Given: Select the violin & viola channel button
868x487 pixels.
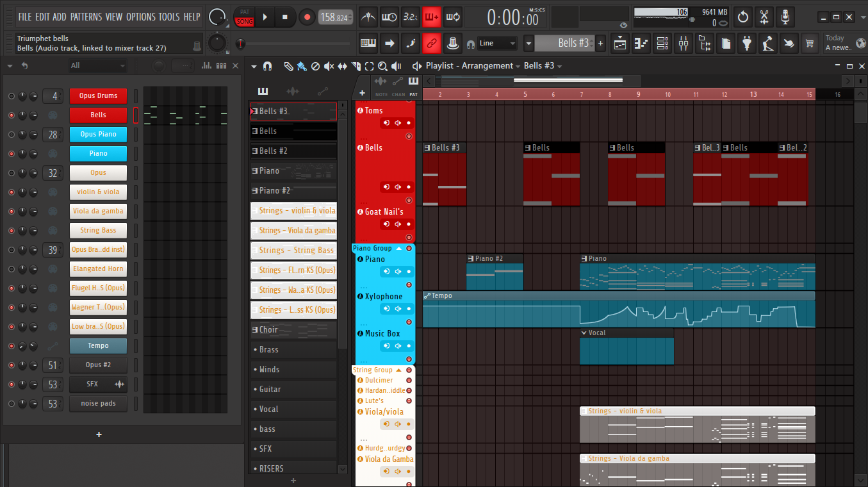Looking at the screenshot, I should pyautogui.click(x=98, y=192).
